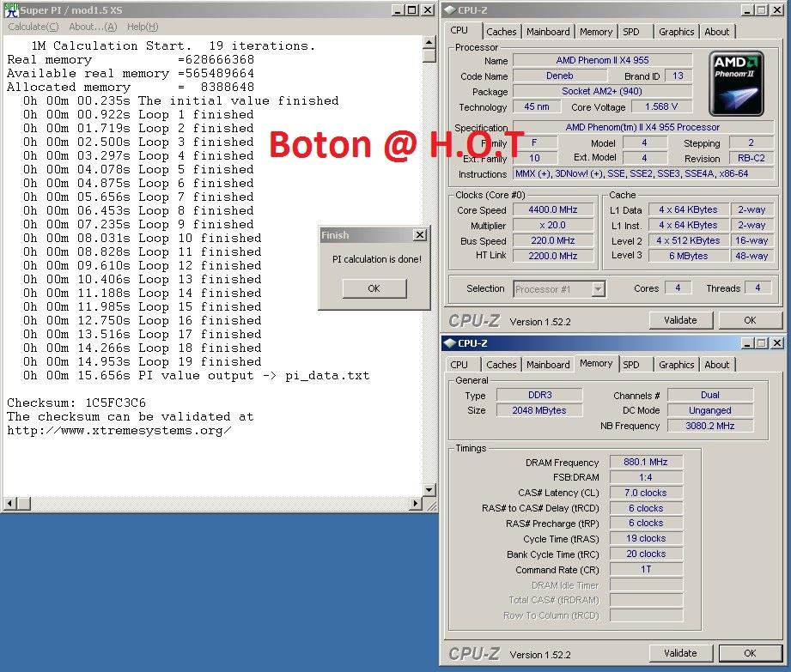The width and height of the screenshot is (791, 672).
Task: Switch to Mainboard tab in top CPU-Z
Action: point(548,32)
